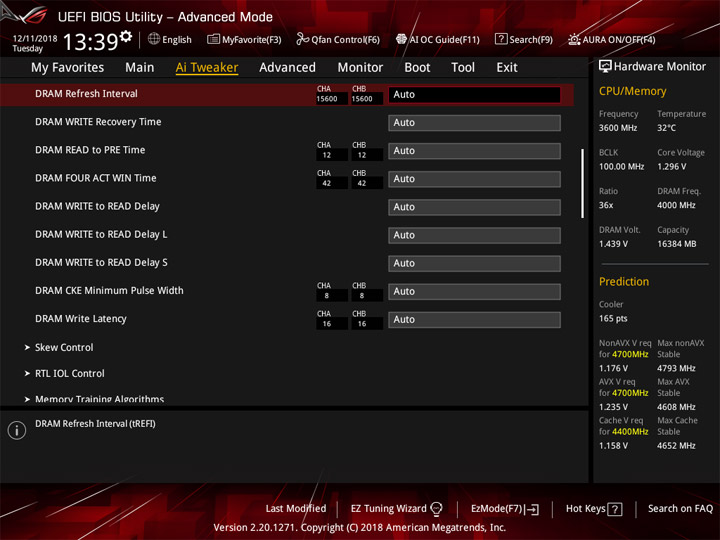720x540 pixels.
Task: Open the Exit tab
Action: click(507, 68)
